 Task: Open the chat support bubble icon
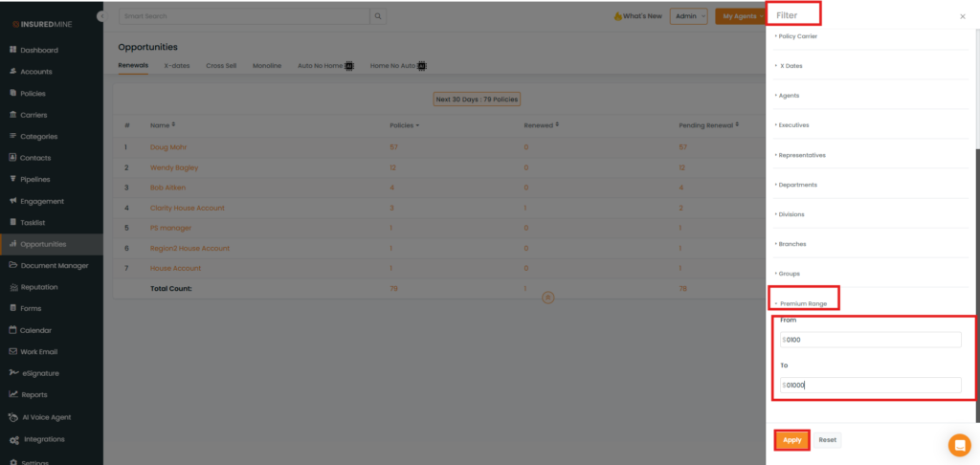click(959, 445)
